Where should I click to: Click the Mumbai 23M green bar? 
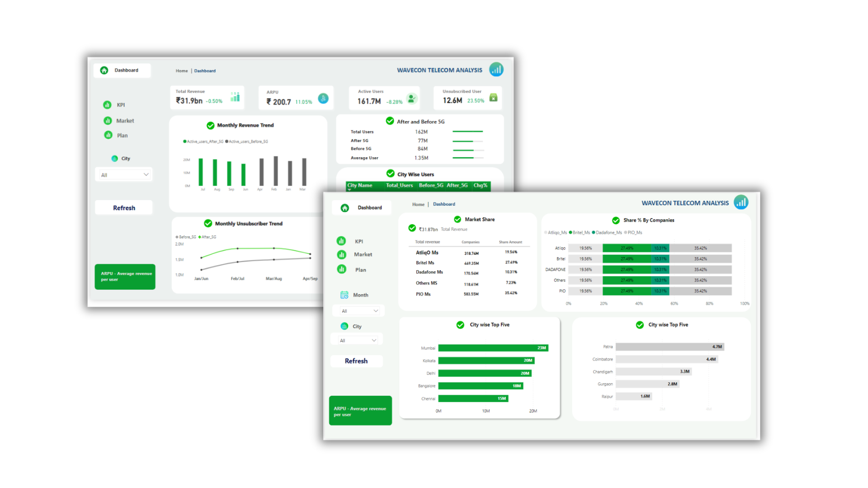493,348
